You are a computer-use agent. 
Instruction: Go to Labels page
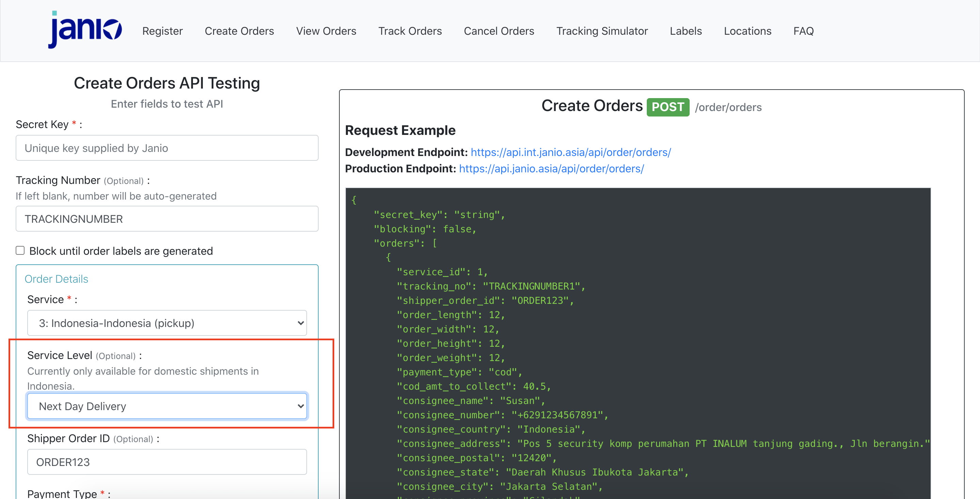point(686,31)
